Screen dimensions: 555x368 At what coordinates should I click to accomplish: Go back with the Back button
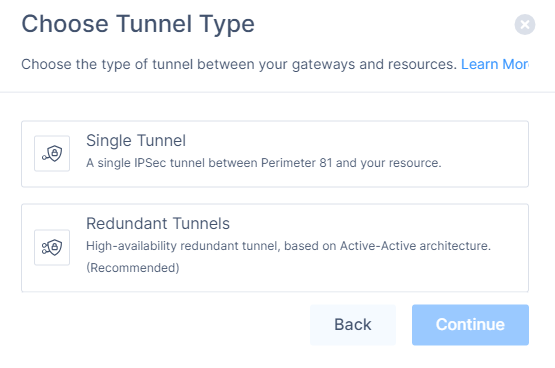(x=353, y=324)
